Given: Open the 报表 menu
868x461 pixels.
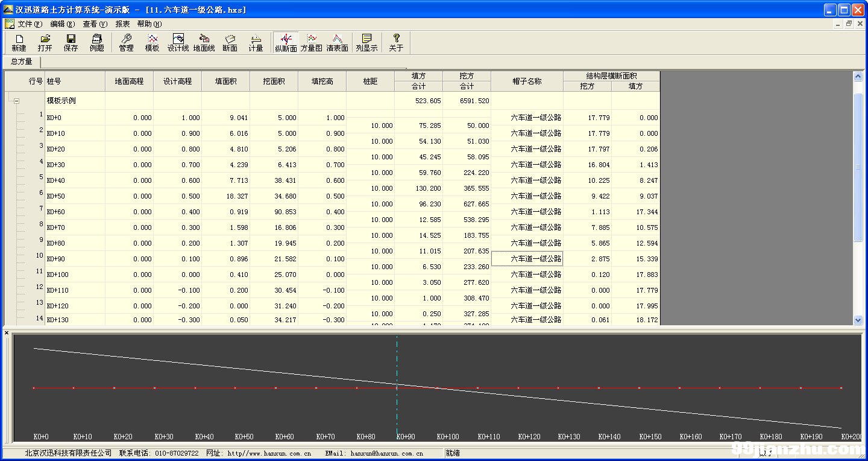Looking at the screenshot, I should point(122,24).
